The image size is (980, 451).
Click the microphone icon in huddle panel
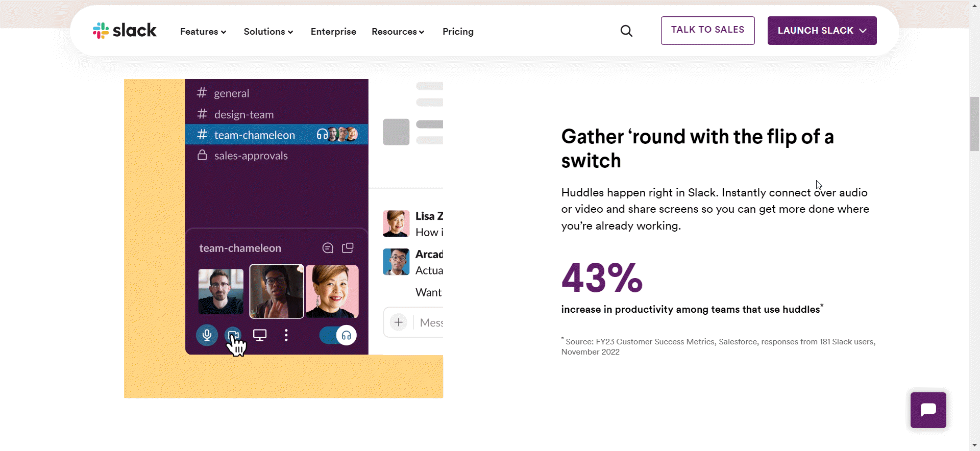207,335
